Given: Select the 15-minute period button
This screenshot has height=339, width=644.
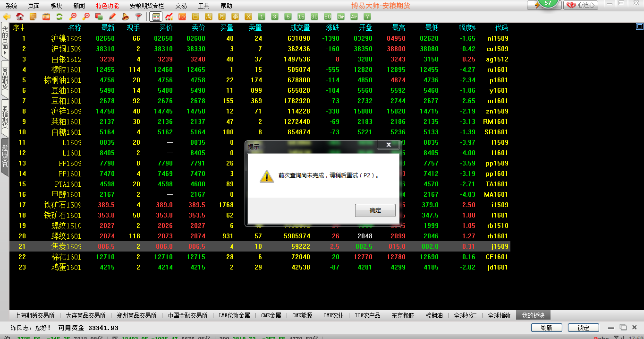Looking at the screenshot, I should tap(301, 17).
